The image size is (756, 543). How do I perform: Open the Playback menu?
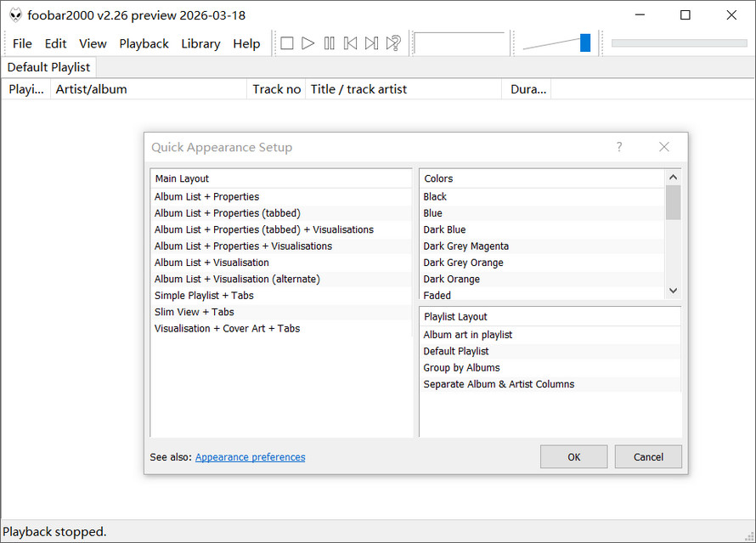coord(144,43)
